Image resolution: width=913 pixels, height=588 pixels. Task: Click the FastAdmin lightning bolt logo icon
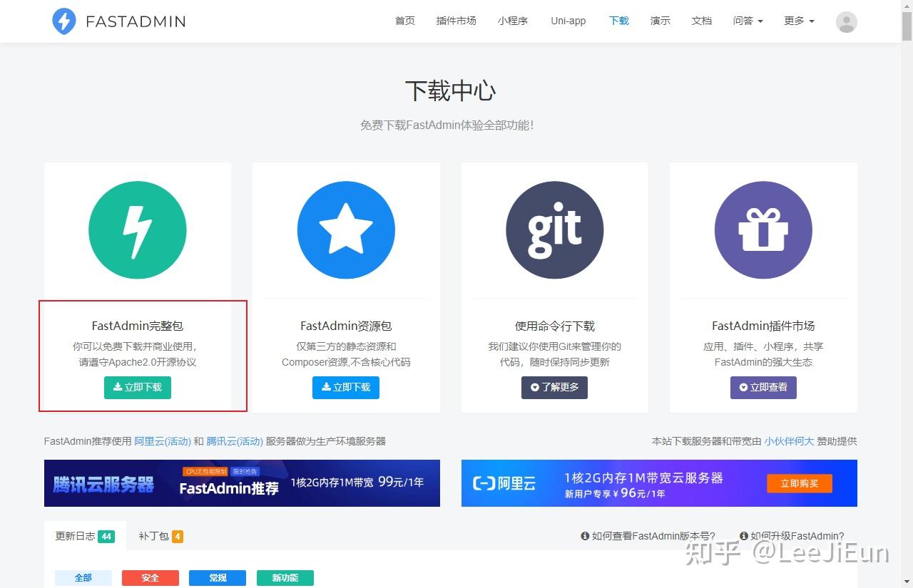(x=63, y=21)
